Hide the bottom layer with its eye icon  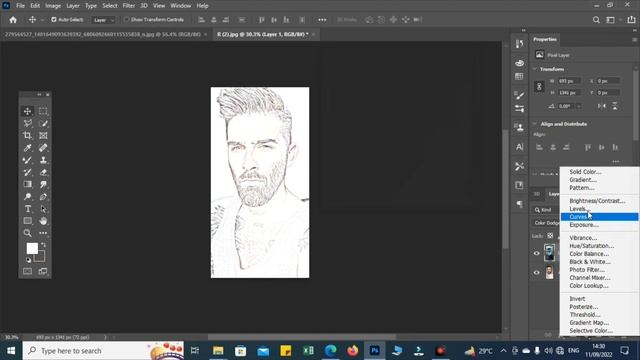[x=537, y=273]
